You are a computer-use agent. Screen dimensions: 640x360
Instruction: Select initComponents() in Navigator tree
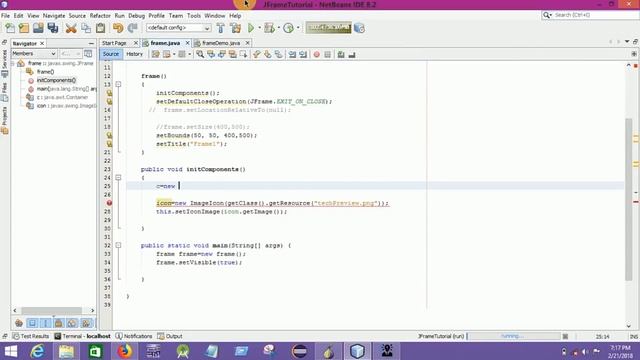click(x=56, y=80)
